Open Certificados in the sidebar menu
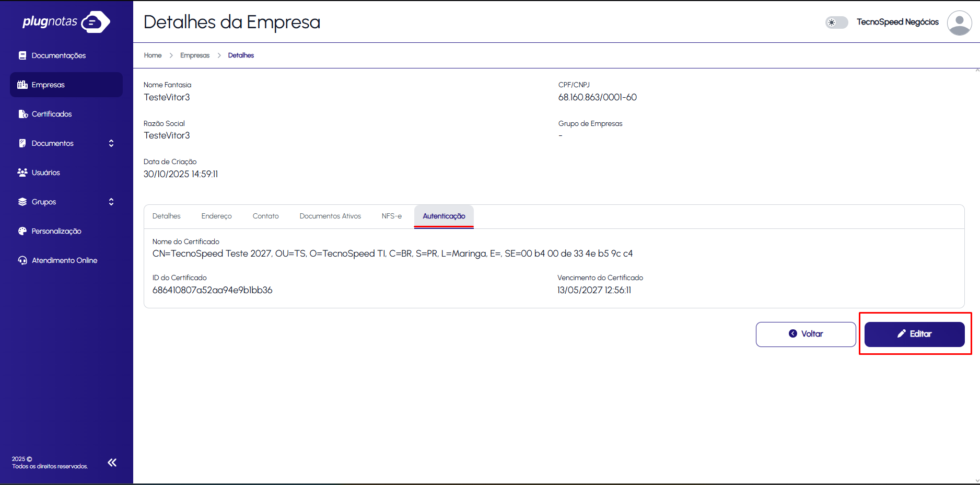 (66, 114)
